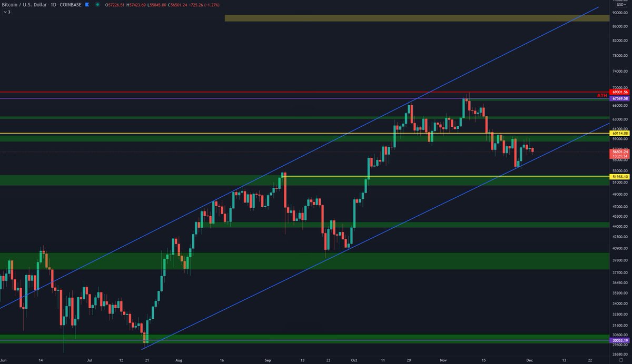This screenshot has width=632, height=364.
Task: Click the Jul label on time axis
Action: pyautogui.click(x=91, y=360)
